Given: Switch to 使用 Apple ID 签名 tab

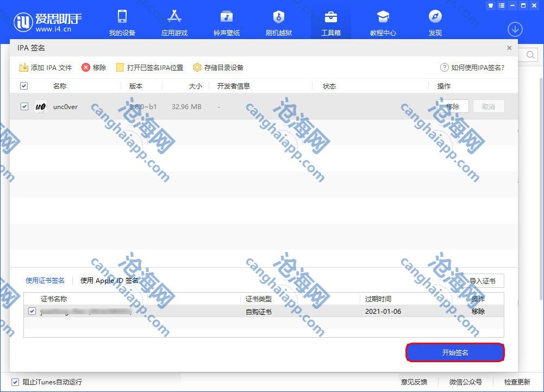Looking at the screenshot, I should [x=109, y=281].
